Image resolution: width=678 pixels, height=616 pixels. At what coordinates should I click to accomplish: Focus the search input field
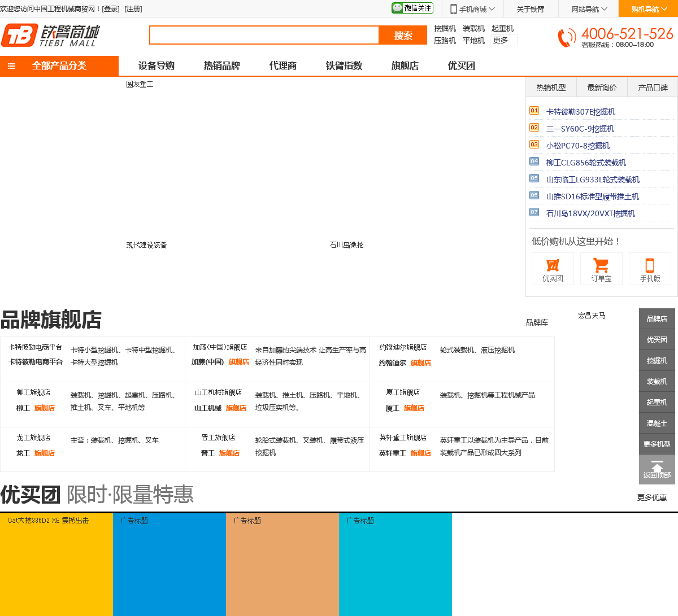coord(264,35)
